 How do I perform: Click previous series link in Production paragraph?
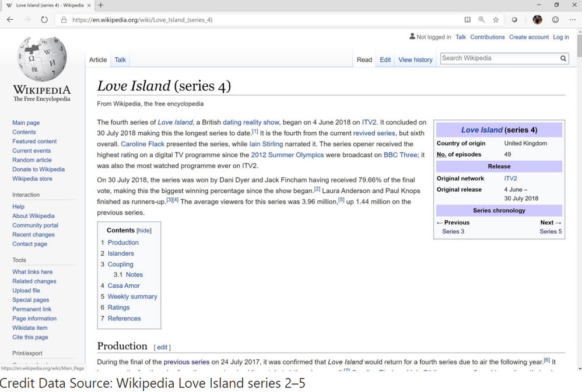click(x=187, y=362)
